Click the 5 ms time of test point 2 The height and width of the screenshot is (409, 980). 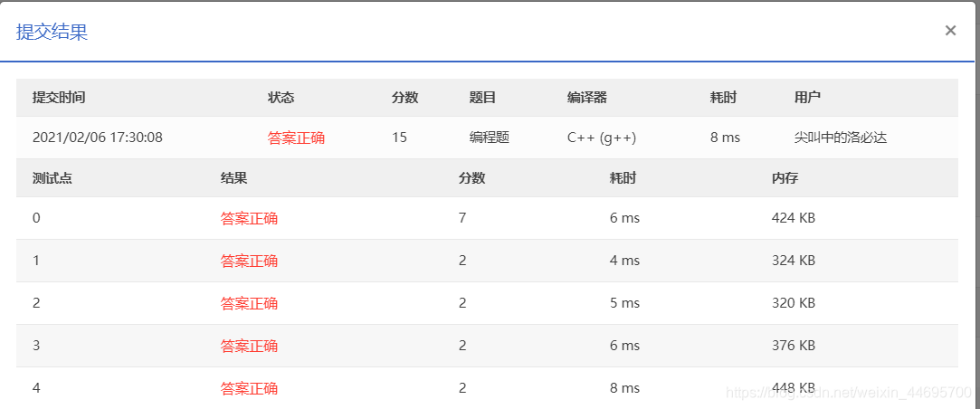click(624, 303)
